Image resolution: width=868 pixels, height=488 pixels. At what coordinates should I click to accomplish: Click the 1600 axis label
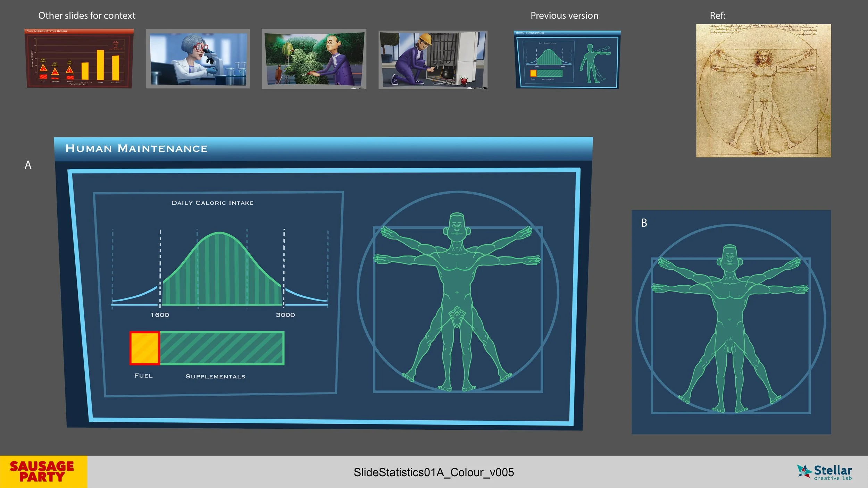pos(160,315)
